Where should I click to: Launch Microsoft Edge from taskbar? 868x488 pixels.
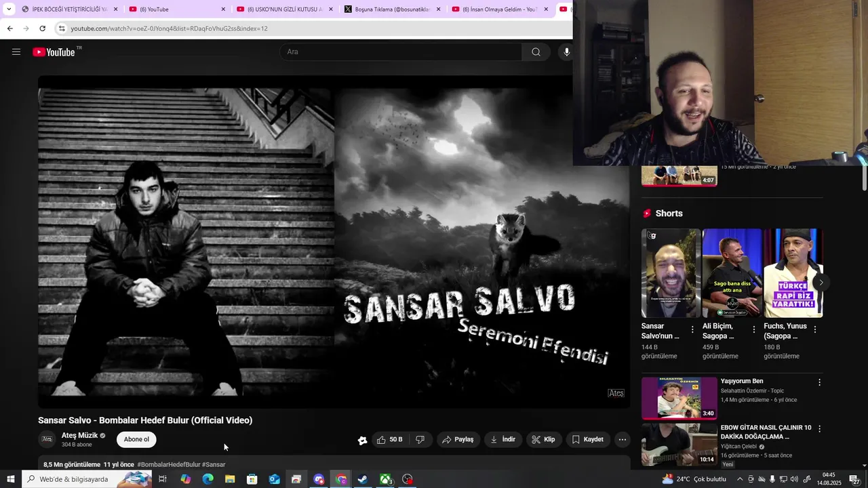click(x=208, y=479)
